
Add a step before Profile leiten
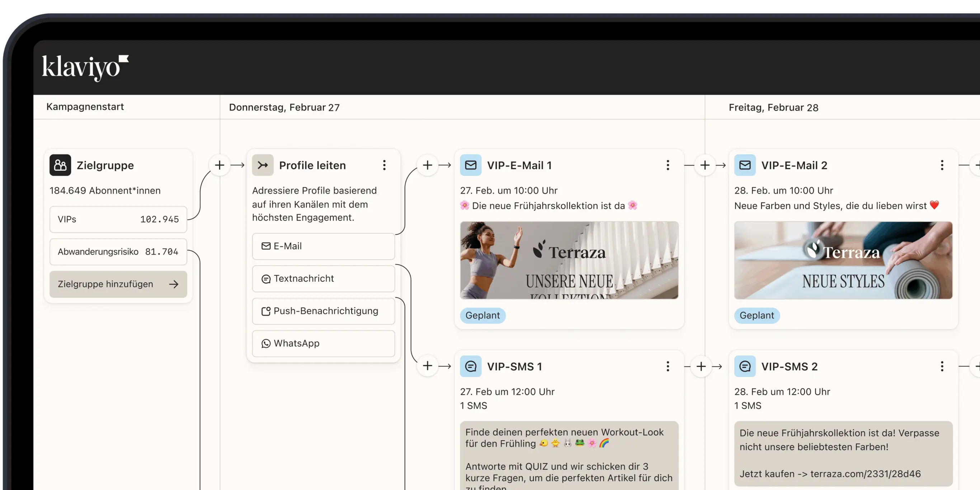220,165
